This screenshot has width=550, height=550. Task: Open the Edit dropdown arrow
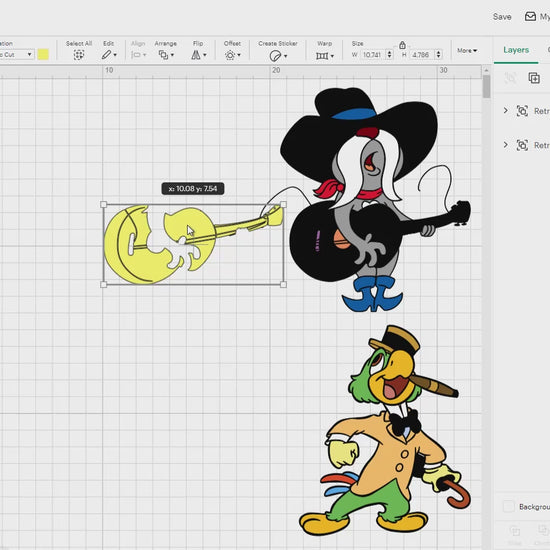[x=115, y=55]
